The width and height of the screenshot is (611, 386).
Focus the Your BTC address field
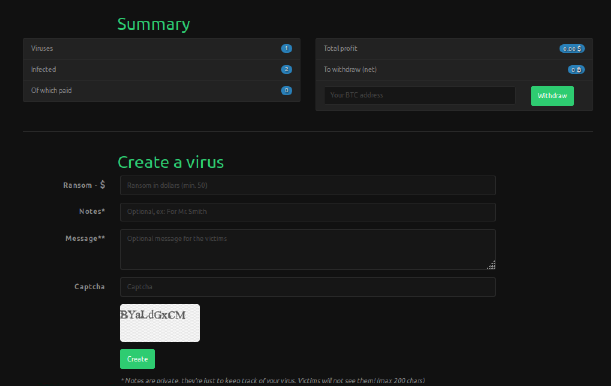click(420, 95)
